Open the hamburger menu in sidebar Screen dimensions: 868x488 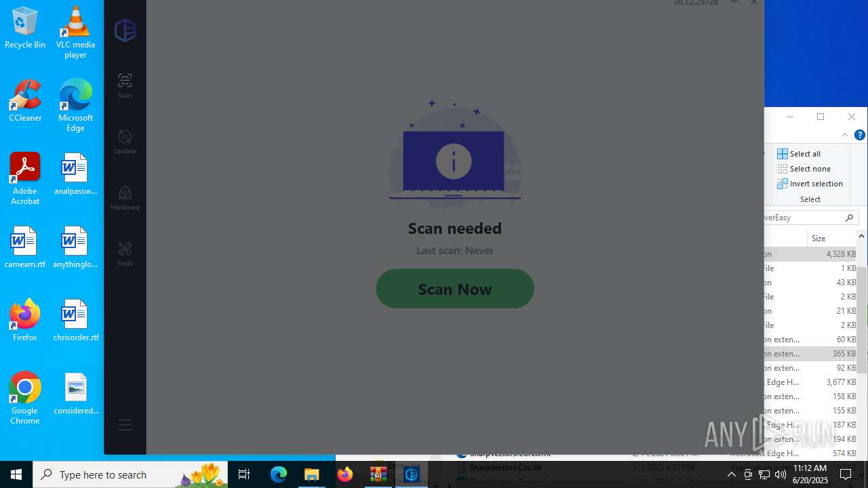point(125,425)
